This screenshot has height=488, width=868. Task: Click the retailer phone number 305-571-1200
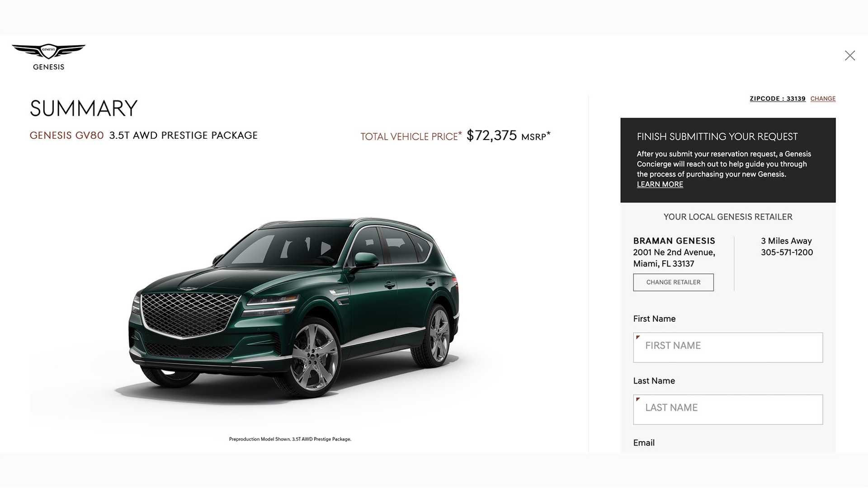787,252
